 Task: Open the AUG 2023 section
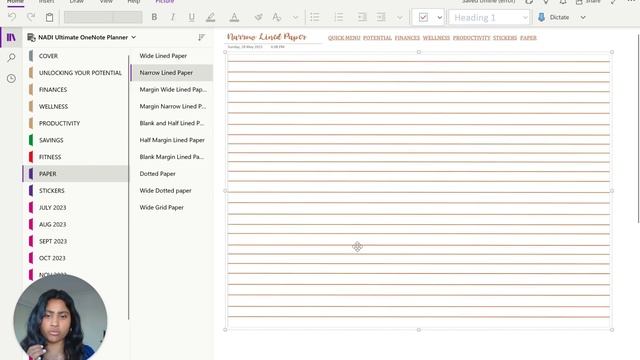tap(76, 224)
